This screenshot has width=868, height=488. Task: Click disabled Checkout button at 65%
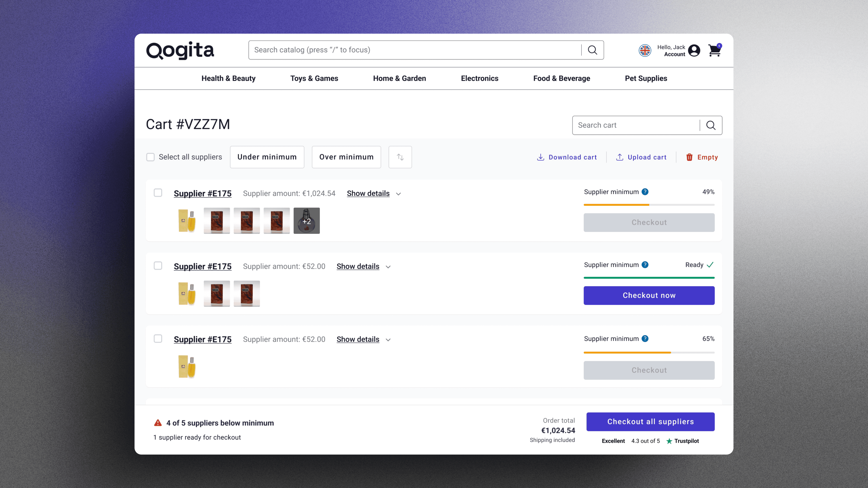click(x=649, y=370)
